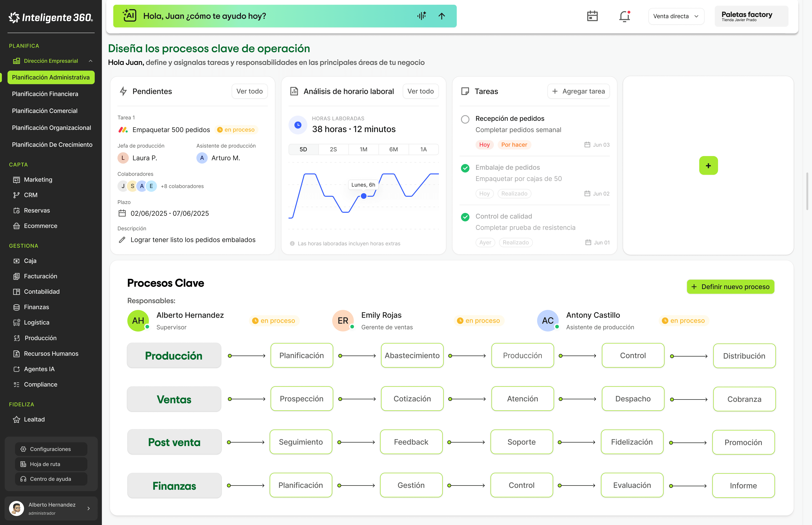
Task: Click the green plus tile in empty card
Action: [x=708, y=166]
